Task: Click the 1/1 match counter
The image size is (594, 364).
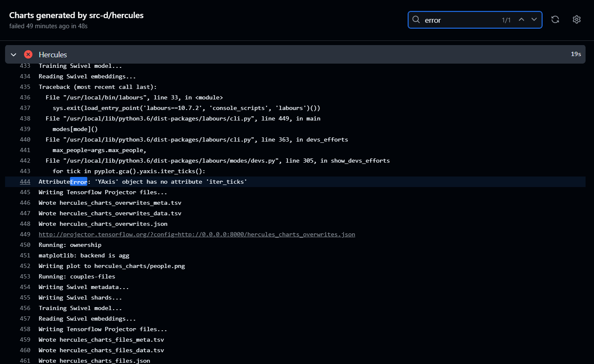Action: point(506,20)
